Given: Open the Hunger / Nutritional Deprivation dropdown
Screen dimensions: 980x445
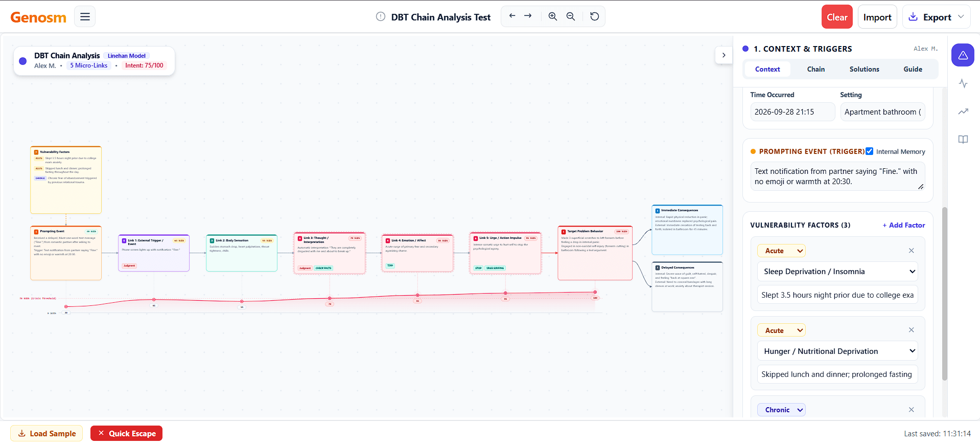Looking at the screenshot, I should (x=837, y=351).
